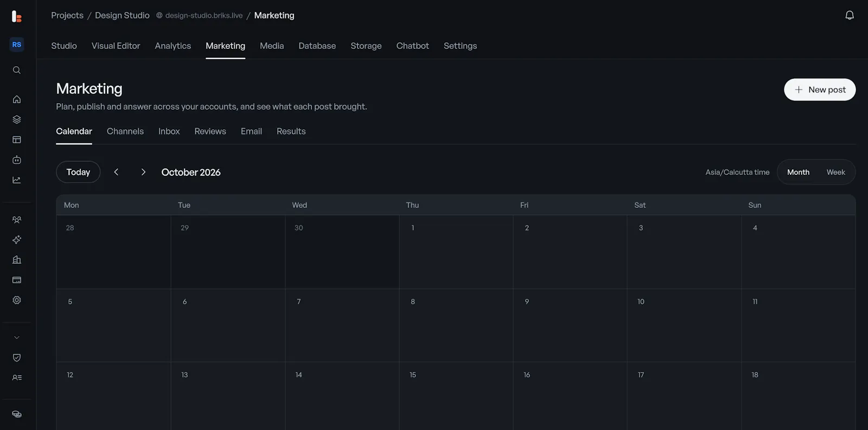868x430 pixels.
Task: Switch to the Inbox sub-tab
Action: [x=169, y=131]
